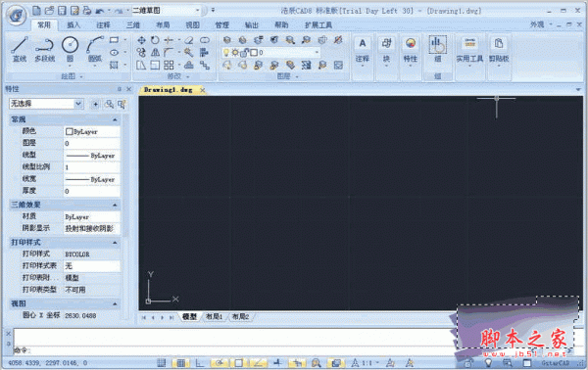The width and height of the screenshot is (588, 370).
Task: Toggle grid display in status bar
Action: 180,362
